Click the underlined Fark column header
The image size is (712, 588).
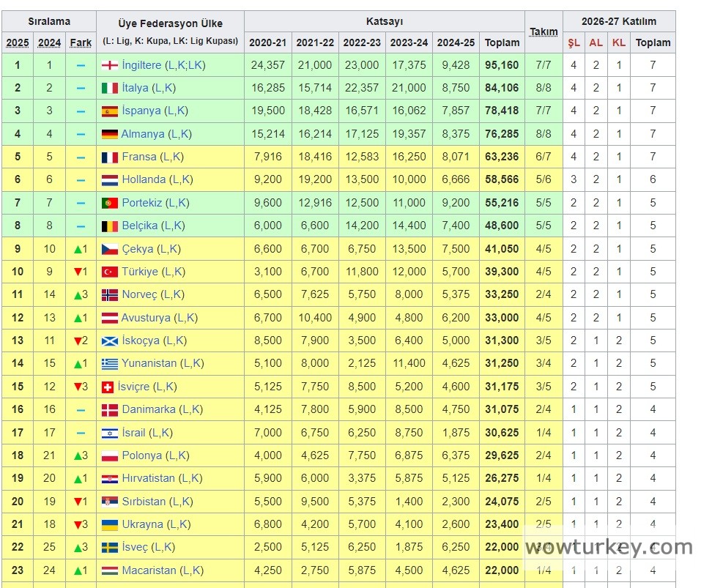tap(81, 42)
